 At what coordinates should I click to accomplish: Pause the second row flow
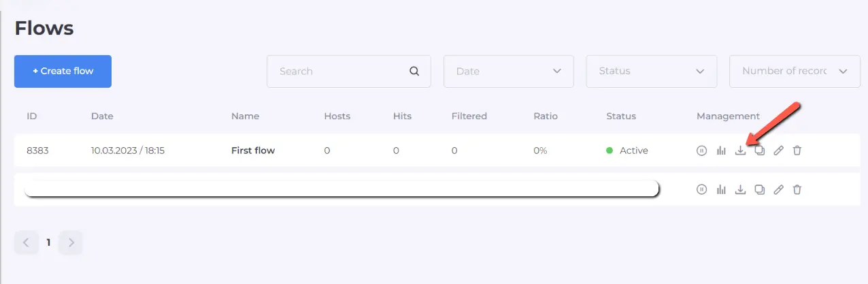[702, 189]
